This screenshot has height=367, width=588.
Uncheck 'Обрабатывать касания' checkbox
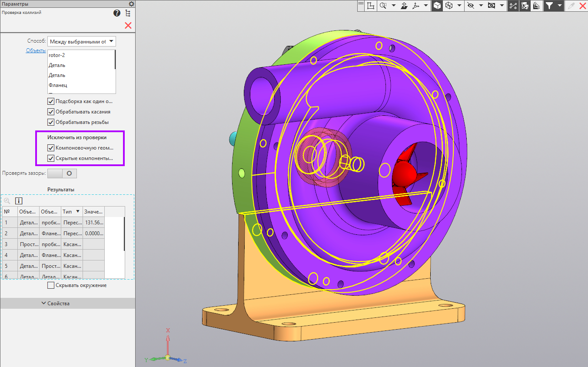pyautogui.click(x=51, y=112)
